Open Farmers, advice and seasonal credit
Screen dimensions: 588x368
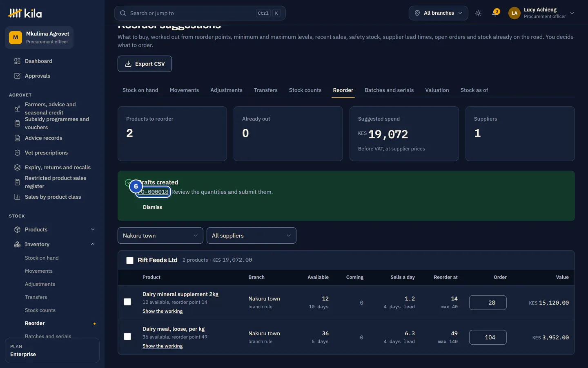coord(52,108)
